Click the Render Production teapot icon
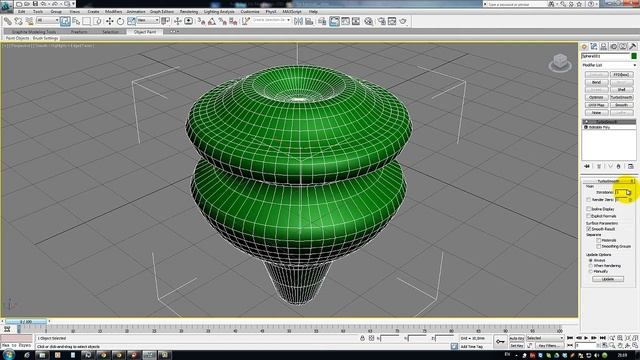This screenshot has height=360, width=640. click(x=403, y=21)
